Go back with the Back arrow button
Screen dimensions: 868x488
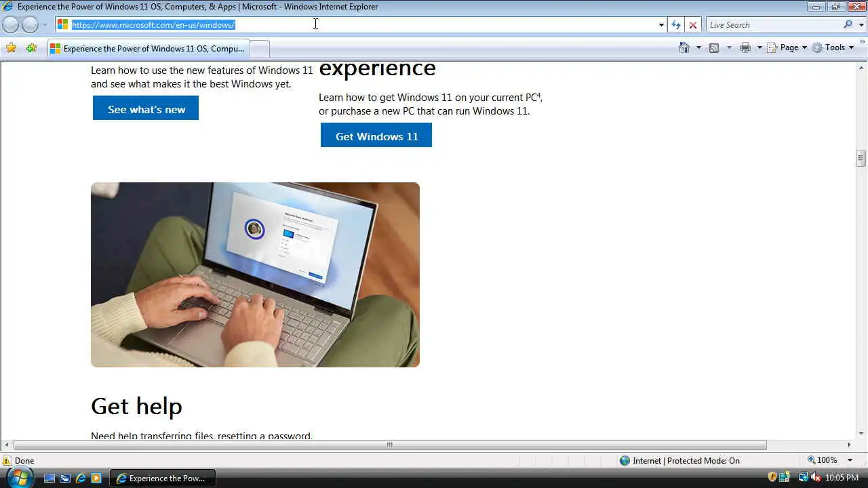click(x=11, y=25)
